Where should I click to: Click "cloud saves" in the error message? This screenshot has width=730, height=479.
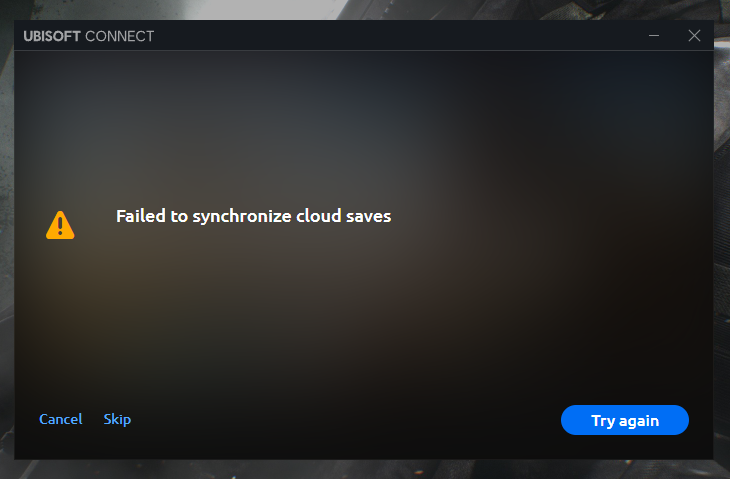343,216
